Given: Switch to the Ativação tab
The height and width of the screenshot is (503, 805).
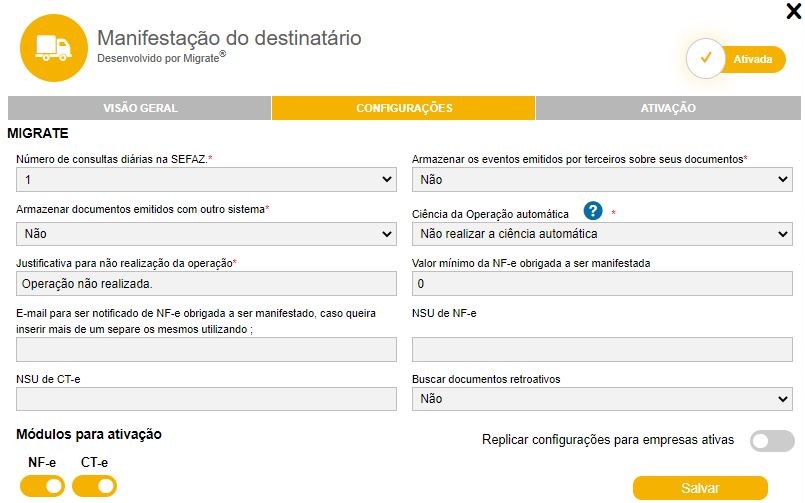Looking at the screenshot, I should point(668,108).
